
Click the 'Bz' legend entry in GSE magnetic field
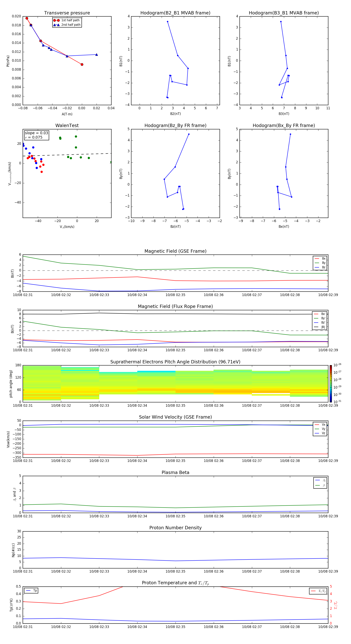(x=320, y=267)
